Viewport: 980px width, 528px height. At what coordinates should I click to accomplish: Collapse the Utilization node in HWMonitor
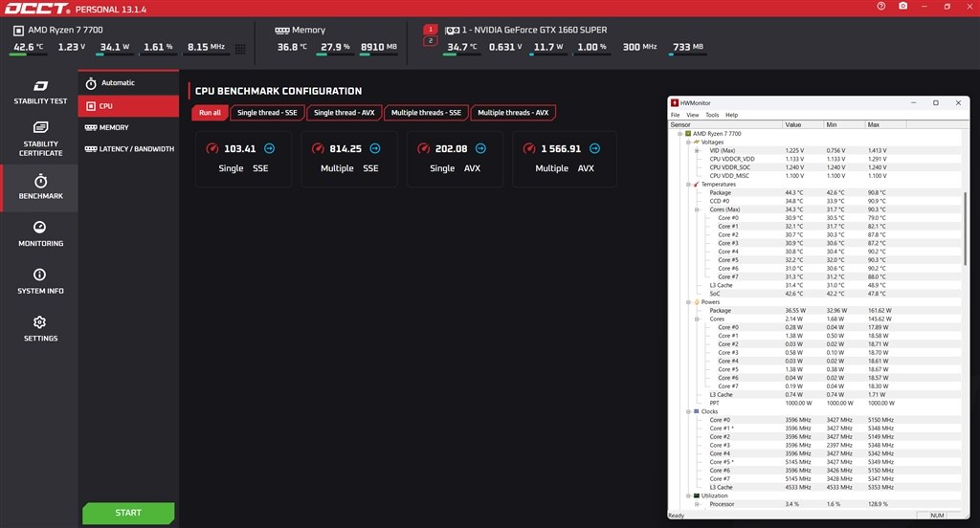(x=688, y=495)
